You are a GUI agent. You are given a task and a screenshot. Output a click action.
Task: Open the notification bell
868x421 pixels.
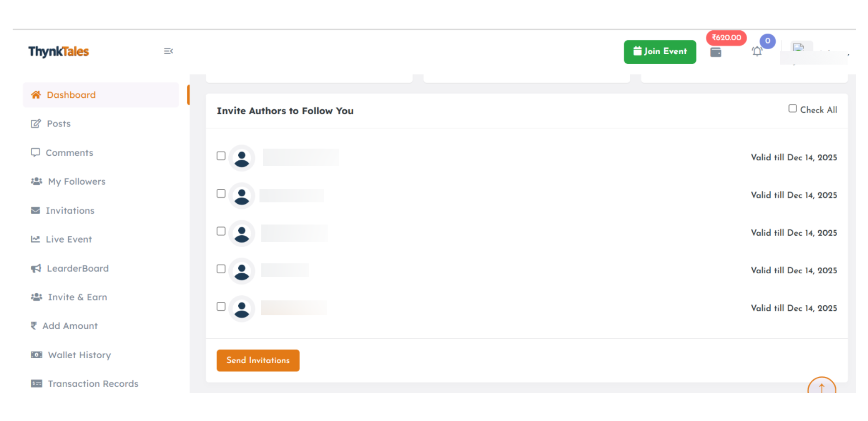tap(757, 51)
